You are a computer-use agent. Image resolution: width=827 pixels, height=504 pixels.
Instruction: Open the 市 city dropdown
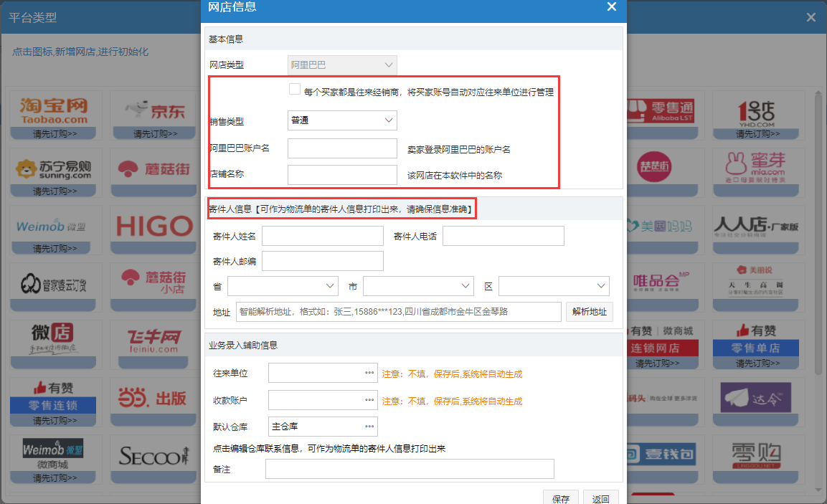418,286
